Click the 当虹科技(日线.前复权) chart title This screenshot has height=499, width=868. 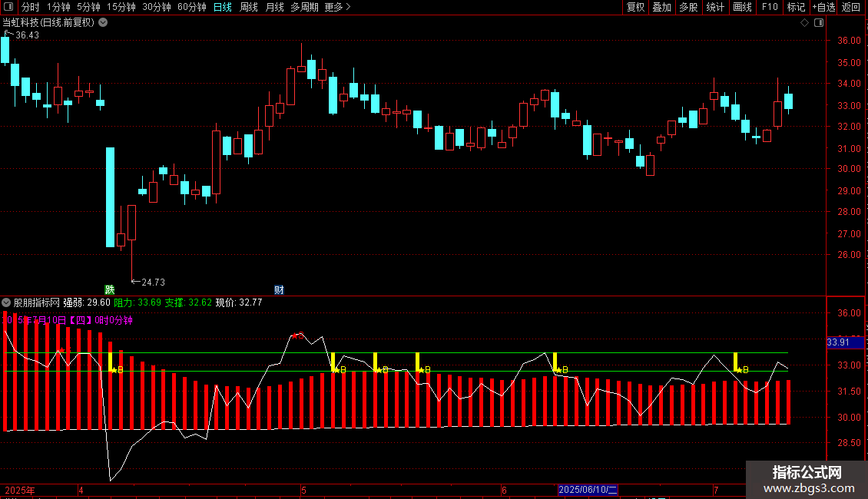click(x=48, y=23)
